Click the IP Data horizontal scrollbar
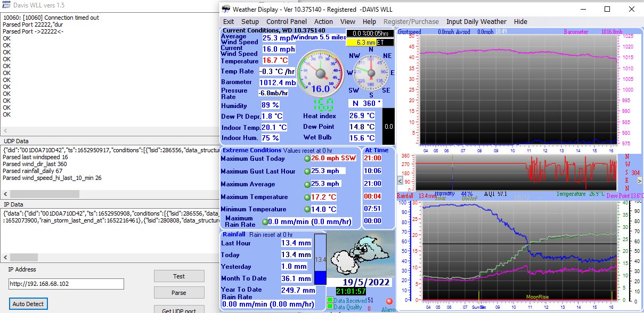 (109, 258)
